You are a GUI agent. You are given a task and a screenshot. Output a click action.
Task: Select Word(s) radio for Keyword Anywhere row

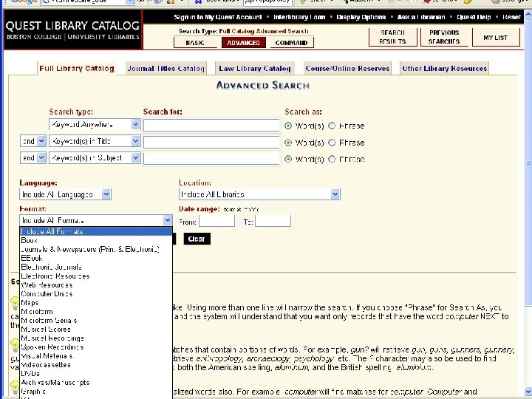288,126
